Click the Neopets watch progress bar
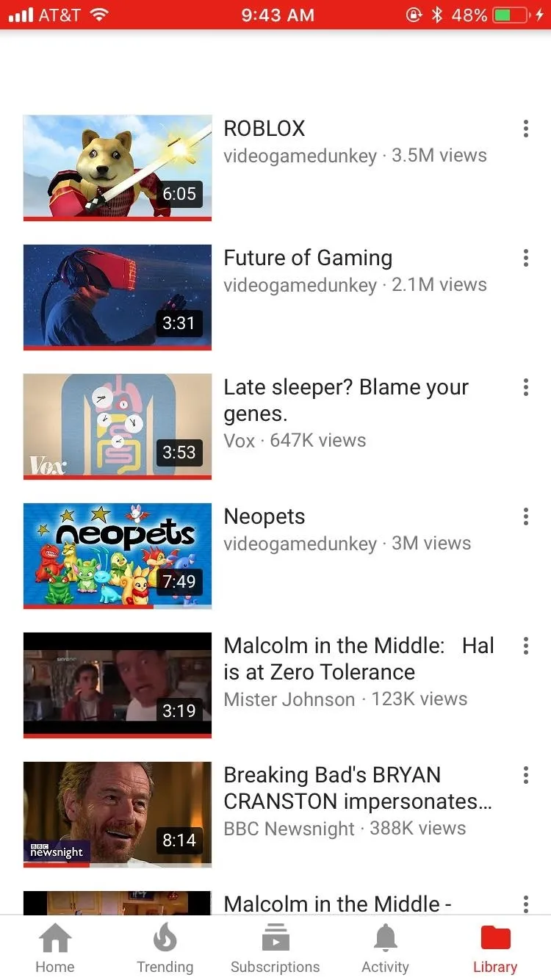 pyautogui.click(x=118, y=607)
